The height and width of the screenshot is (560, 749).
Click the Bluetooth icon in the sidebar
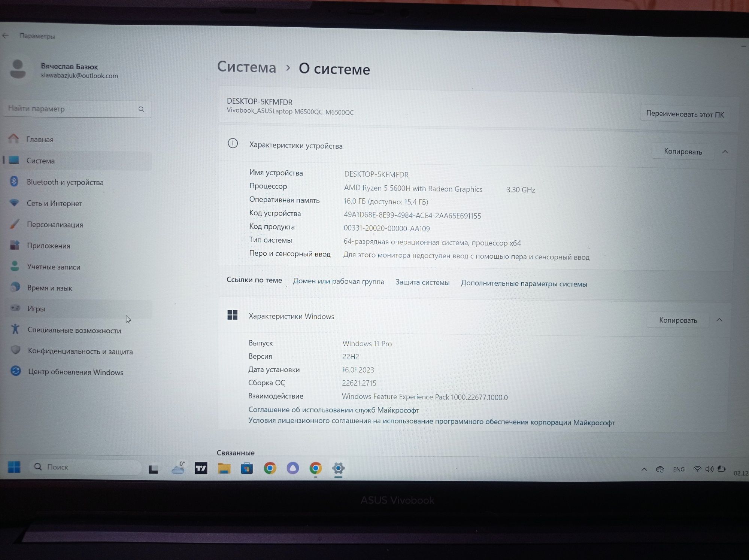pos(14,181)
